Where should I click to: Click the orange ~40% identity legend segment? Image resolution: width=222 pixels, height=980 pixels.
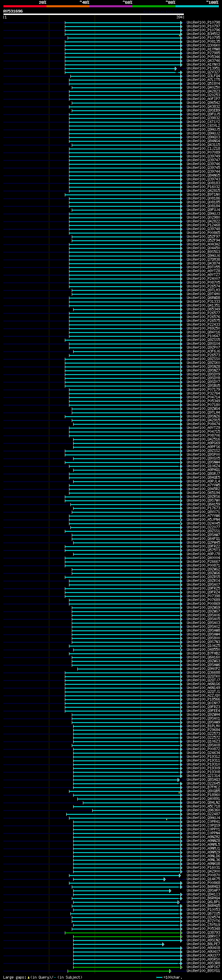point(68,6)
